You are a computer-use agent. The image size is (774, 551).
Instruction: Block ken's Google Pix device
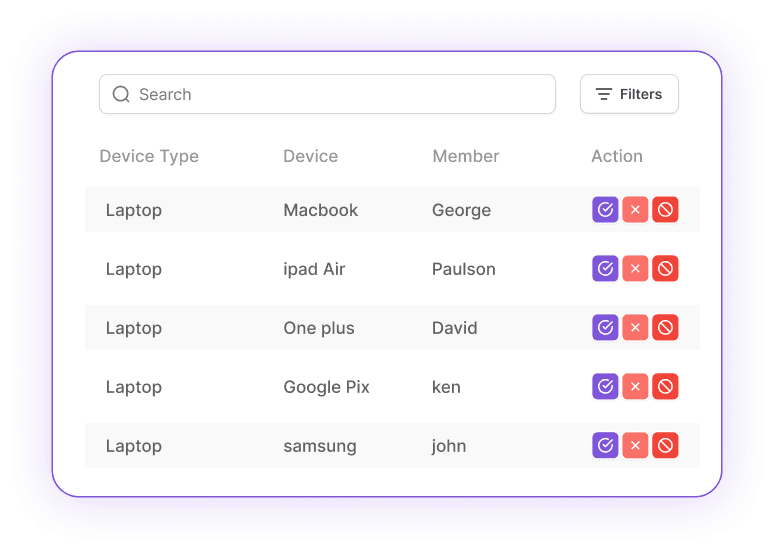pyautogui.click(x=665, y=387)
